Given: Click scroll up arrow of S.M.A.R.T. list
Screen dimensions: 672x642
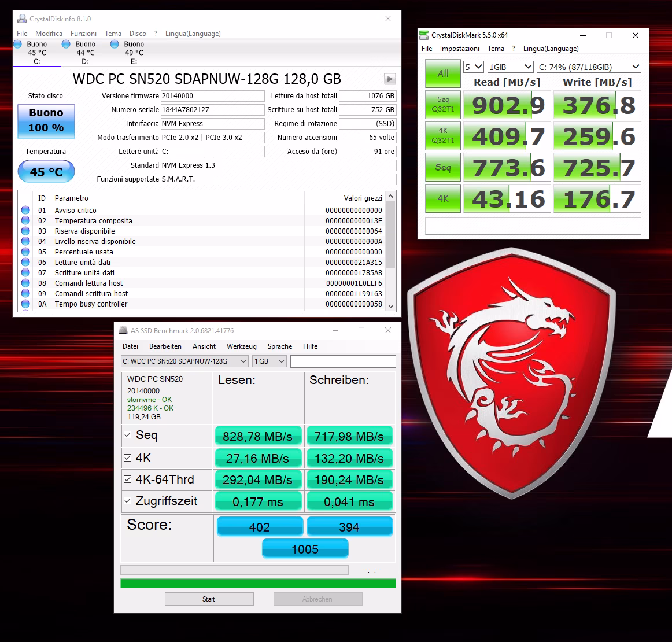Looking at the screenshot, I should point(390,196).
